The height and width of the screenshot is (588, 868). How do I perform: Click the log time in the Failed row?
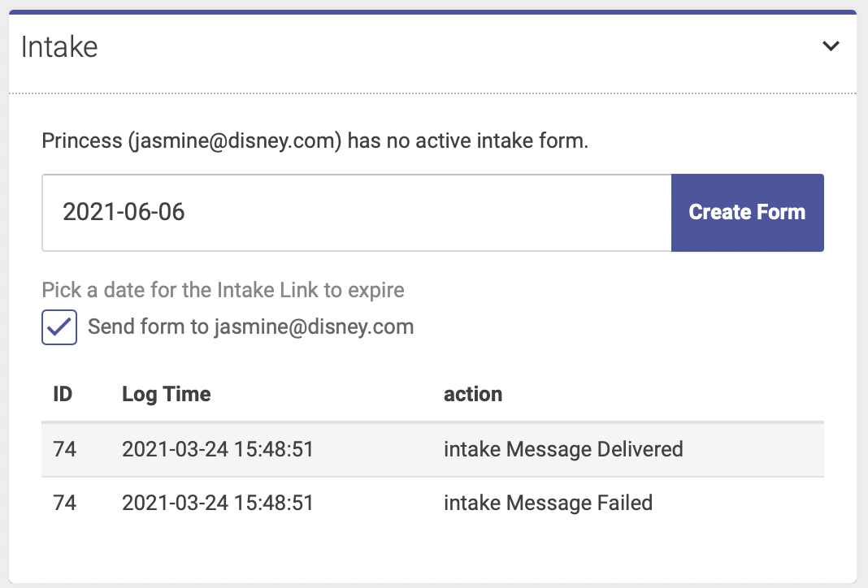tap(218, 503)
